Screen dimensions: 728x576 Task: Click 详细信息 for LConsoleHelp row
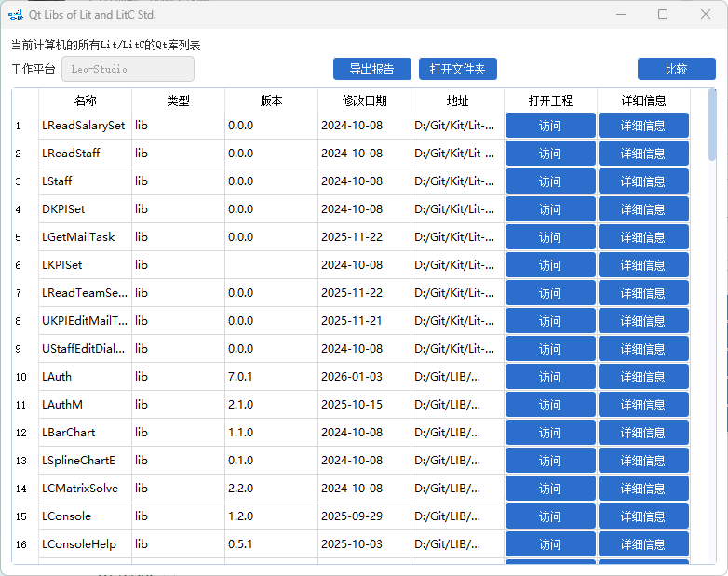(x=643, y=544)
